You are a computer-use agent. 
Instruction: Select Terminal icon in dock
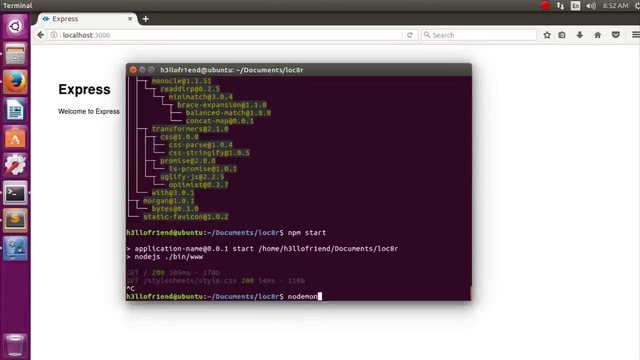point(15,193)
